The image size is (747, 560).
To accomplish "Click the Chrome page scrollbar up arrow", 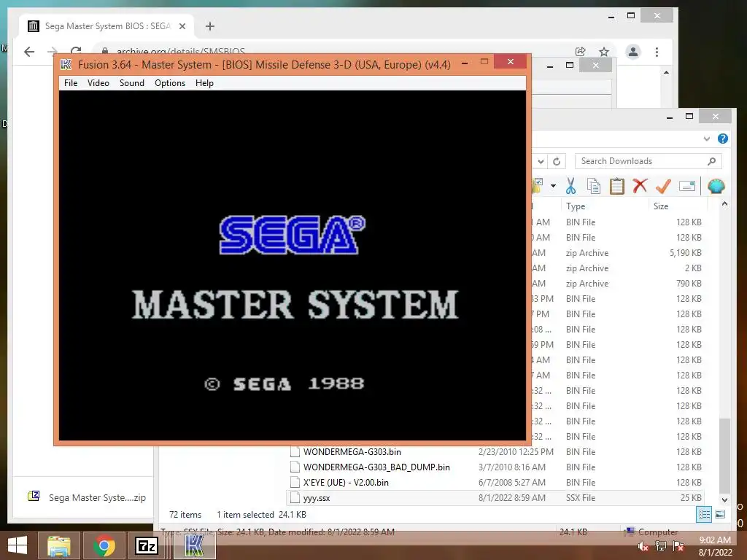I will click(666, 72).
